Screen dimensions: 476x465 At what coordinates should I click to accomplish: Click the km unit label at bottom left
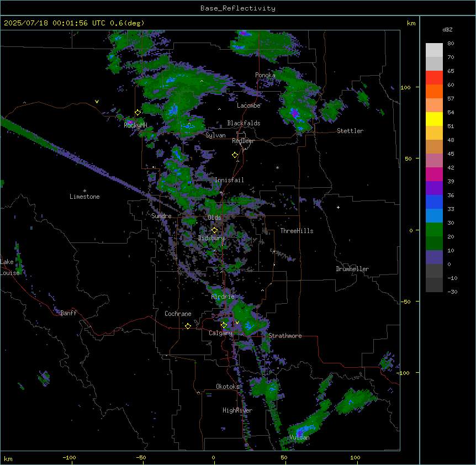(x=8, y=458)
